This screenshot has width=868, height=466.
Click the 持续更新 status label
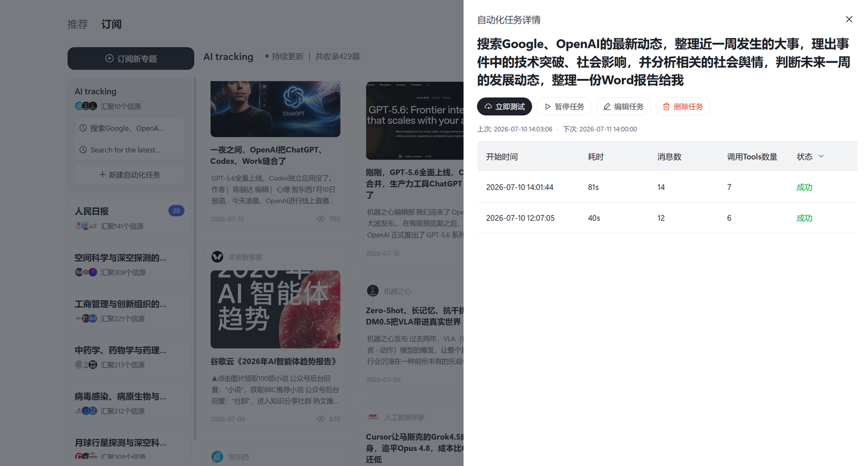pyautogui.click(x=288, y=57)
